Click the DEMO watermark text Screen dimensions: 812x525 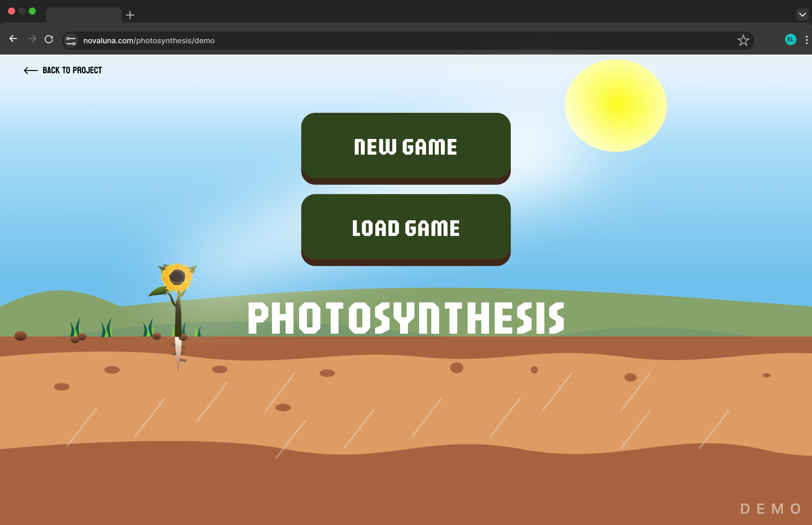click(771, 509)
